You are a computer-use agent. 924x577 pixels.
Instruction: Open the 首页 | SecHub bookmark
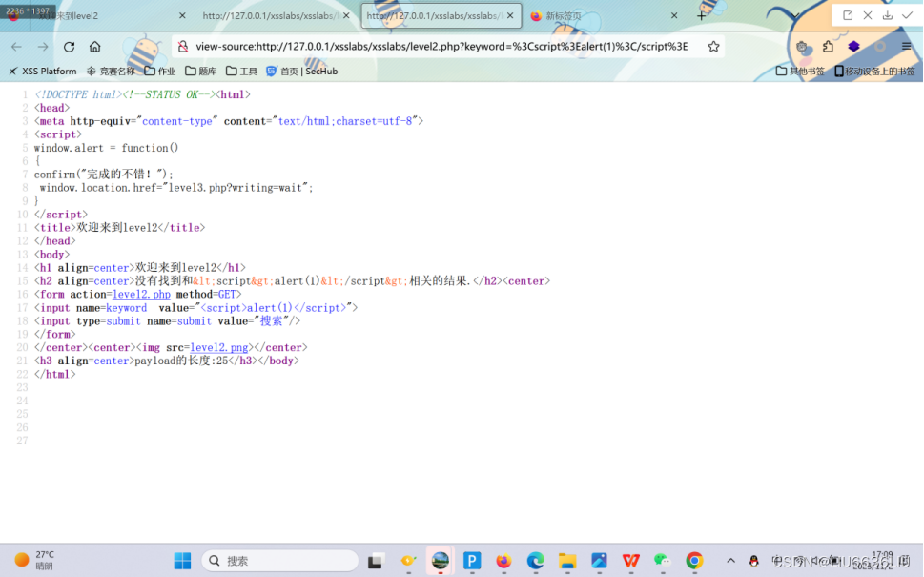tap(301, 72)
